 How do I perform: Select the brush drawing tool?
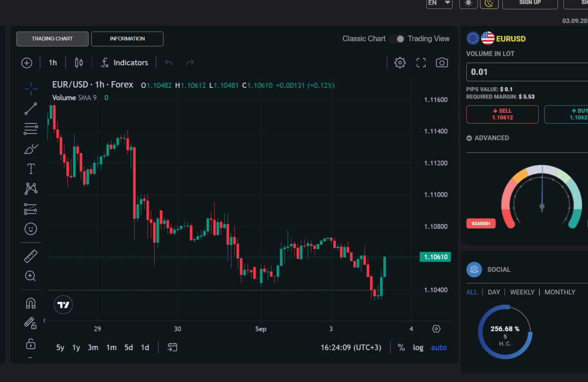pos(31,149)
